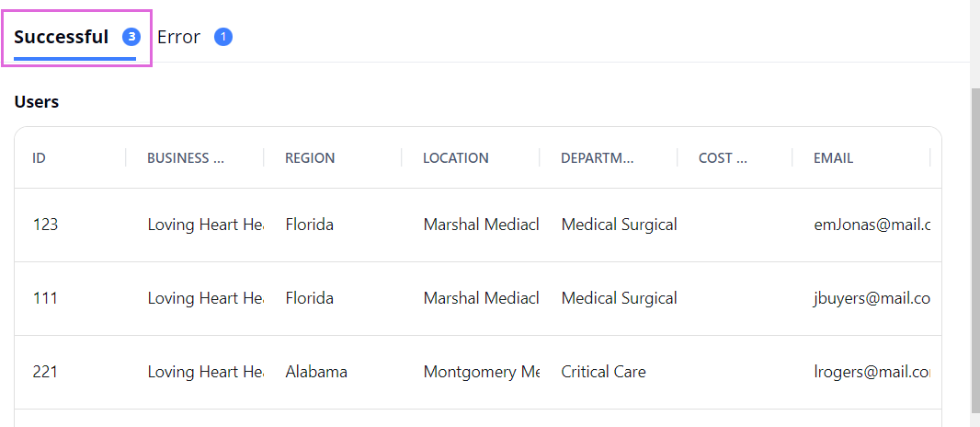
Task: Select the user row with ID 221
Action: point(477,373)
